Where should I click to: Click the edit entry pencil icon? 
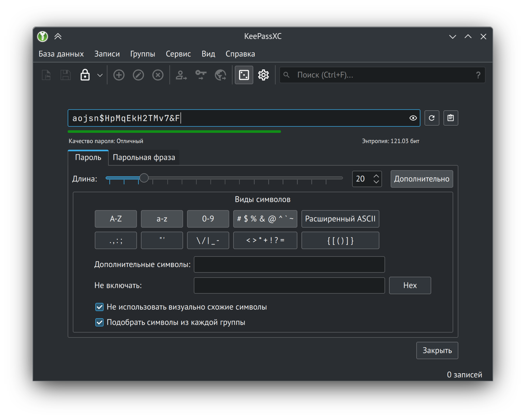[x=138, y=75]
